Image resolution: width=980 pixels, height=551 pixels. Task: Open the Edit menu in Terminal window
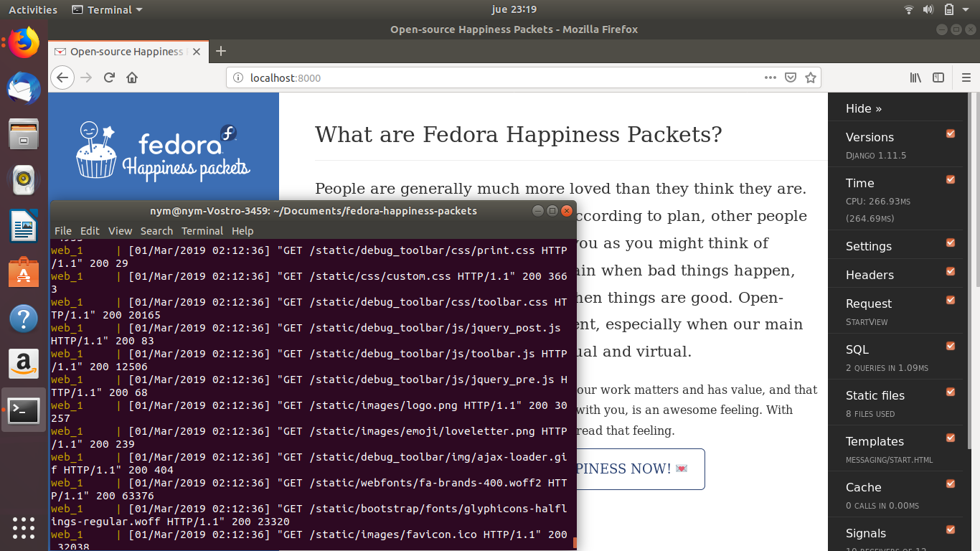click(x=90, y=231)
